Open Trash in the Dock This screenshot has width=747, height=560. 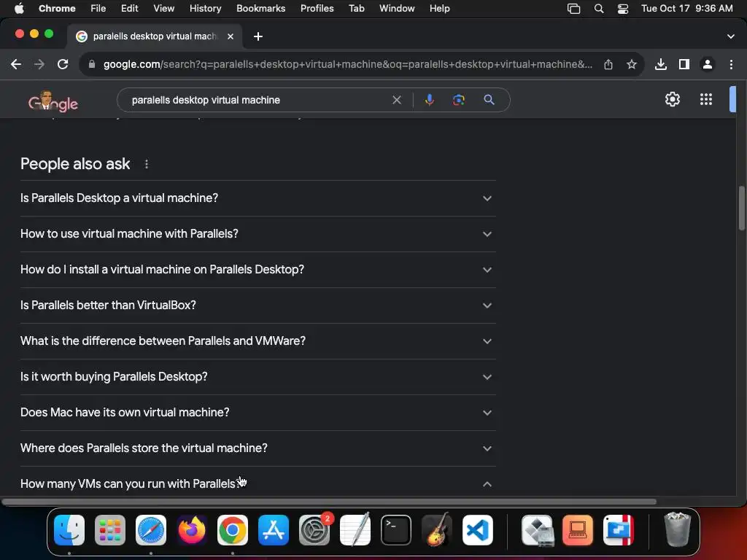click(x=677, y=529)
